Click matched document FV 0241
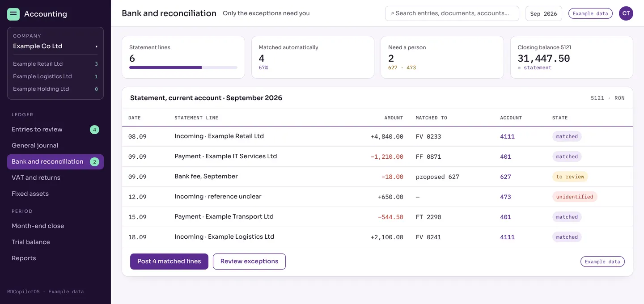 (428, 237)
